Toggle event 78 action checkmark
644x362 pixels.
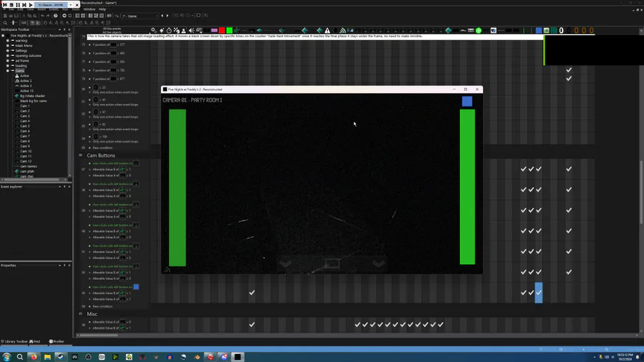tap(569, 70)
